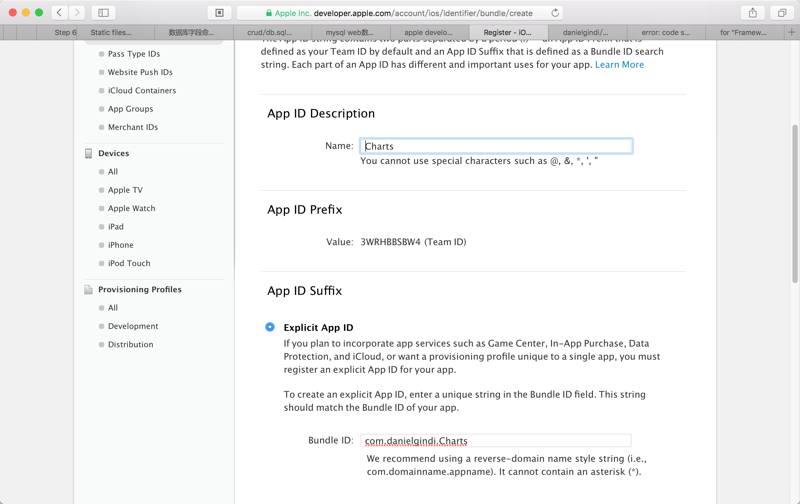Click the Team ID value 3WRHBBSBW4

tap(390, 242)
